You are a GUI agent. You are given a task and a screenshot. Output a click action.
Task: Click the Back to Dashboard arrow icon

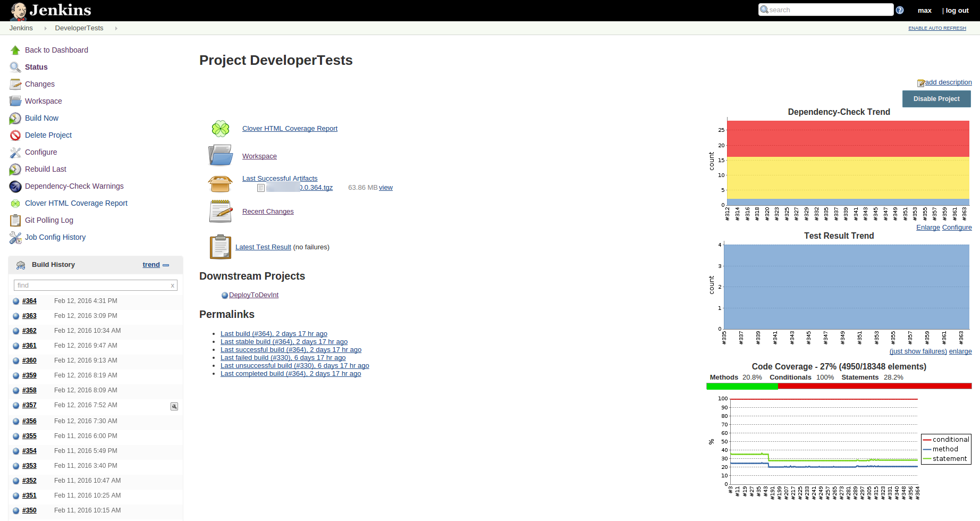pyautogui.click(x=15, y=50)
